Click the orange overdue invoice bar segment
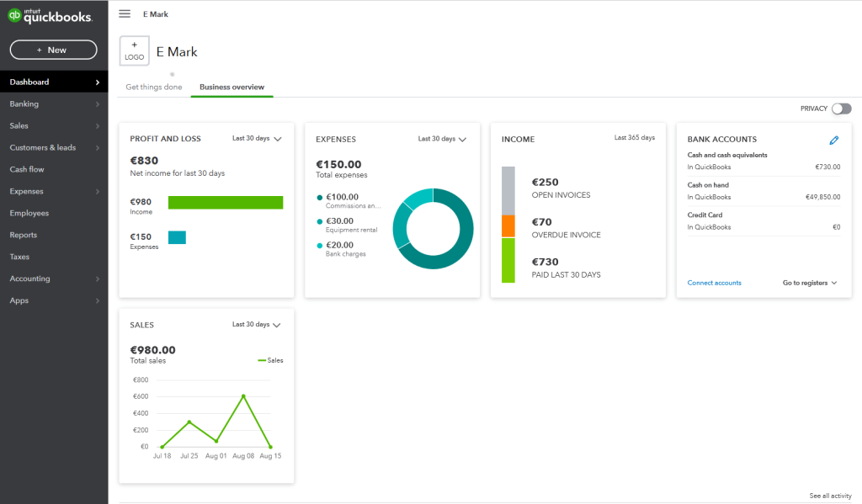Image resolution: width=862 pixels, height=504 pixels. [x=508, y=225]
